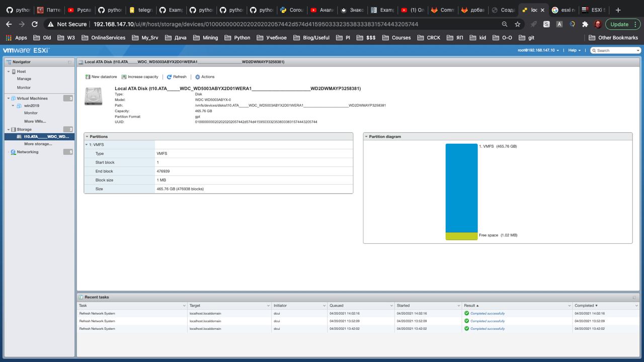Click the browser profile avatar
The width and height of the screenshot is (644, 362).
pyautogui.click(x=598, y=24)
